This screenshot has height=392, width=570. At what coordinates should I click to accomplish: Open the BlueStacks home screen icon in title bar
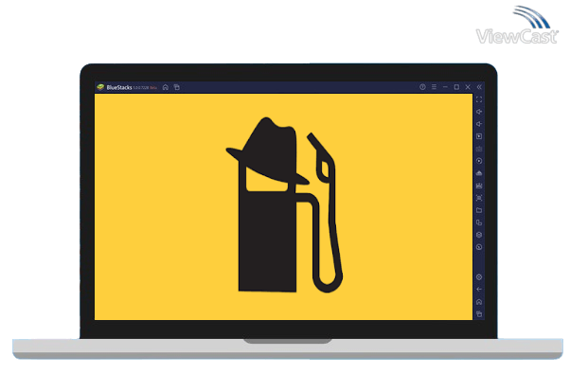(x=166, y=87)
